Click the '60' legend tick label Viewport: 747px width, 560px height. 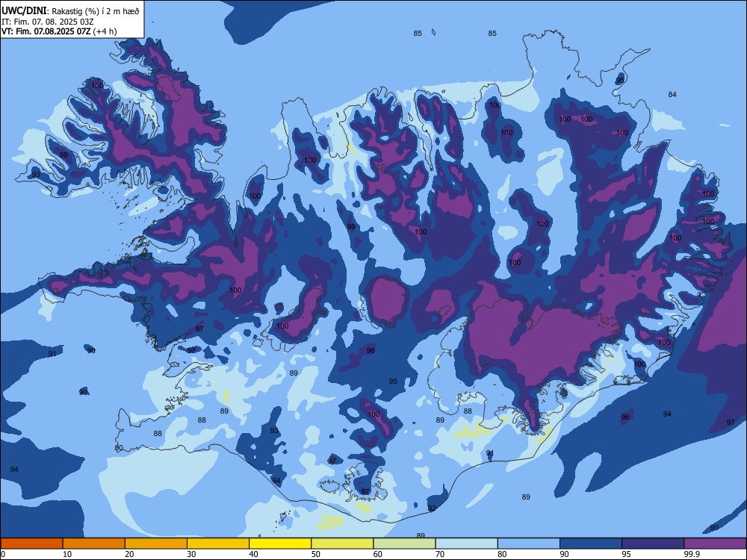(x=378, y=554)
